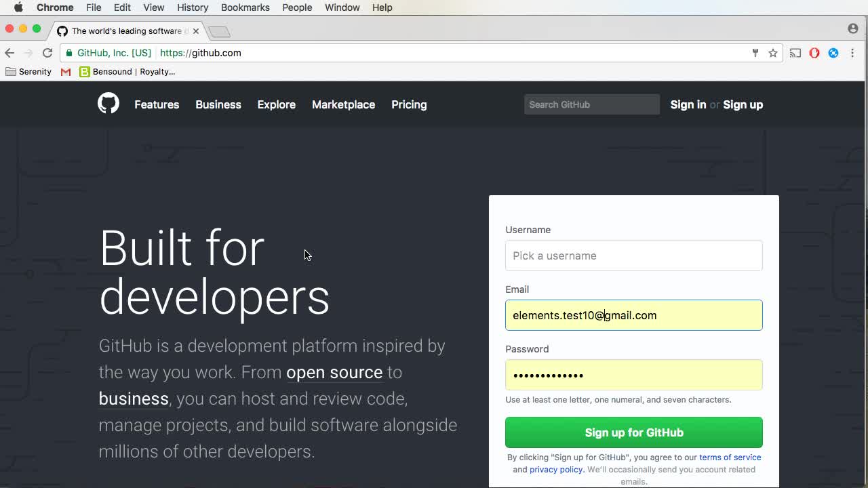The image size is (868, 488).
Task: Open the terms of service link
Action: 730,457
